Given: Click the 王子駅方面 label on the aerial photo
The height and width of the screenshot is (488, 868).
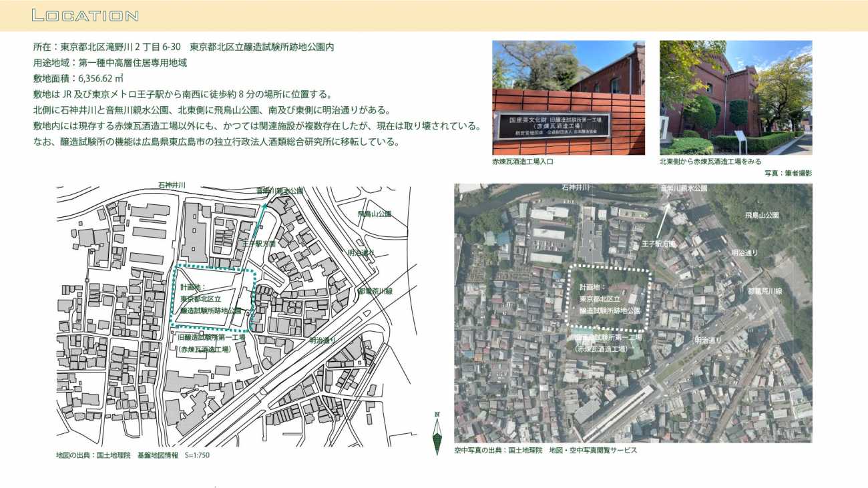Looking at the screenshot, I should click(x=658, y=244).
